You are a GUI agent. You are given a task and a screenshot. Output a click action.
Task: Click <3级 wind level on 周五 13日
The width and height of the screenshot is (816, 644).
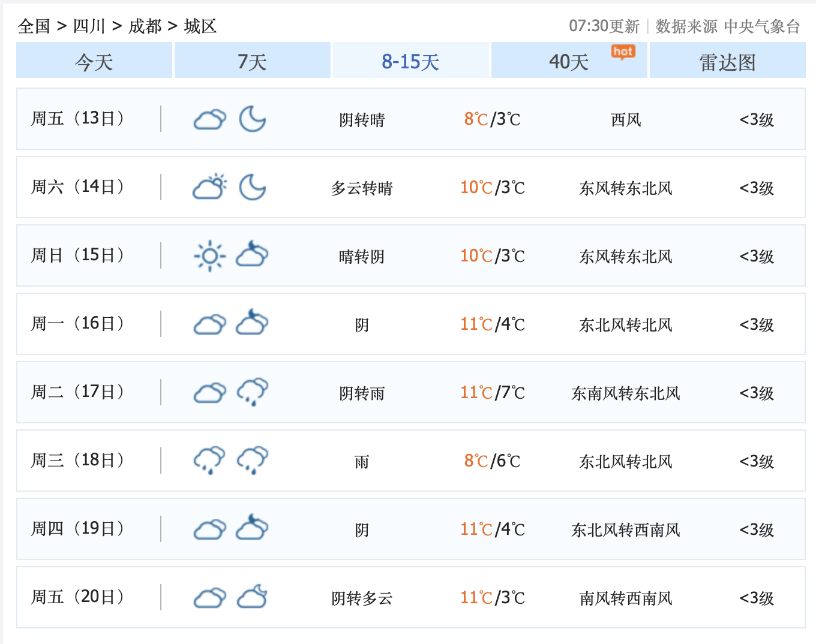(x=757, y=120)
